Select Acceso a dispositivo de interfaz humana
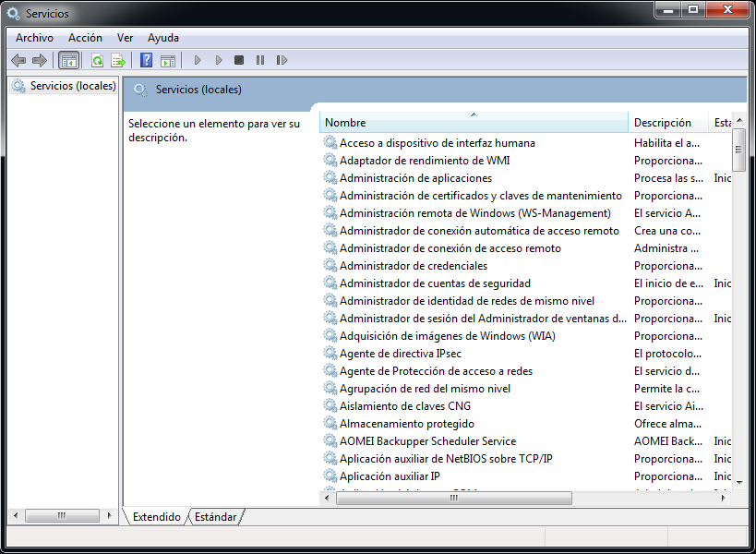756x554 pixels. tap(438, 143)
